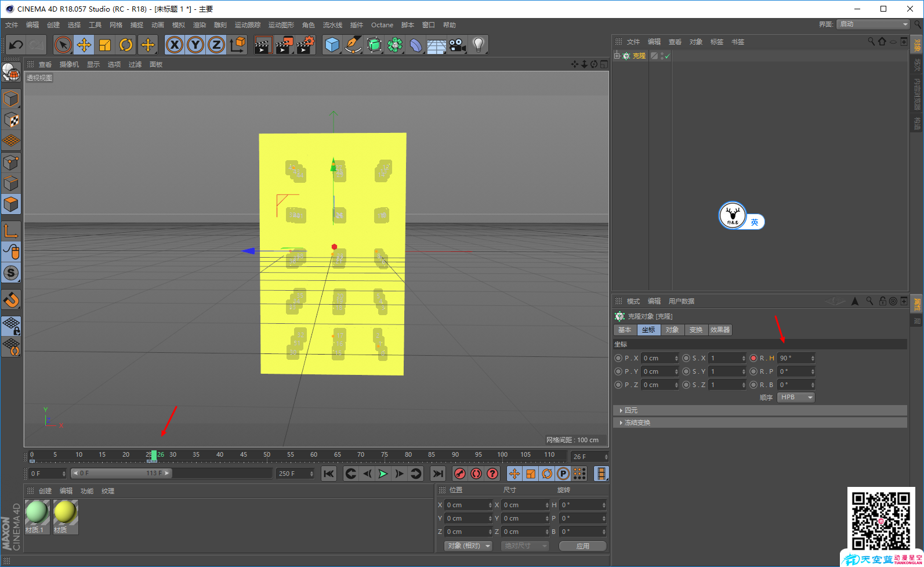
Task: Add a camera object
Action: coord(458,45)
